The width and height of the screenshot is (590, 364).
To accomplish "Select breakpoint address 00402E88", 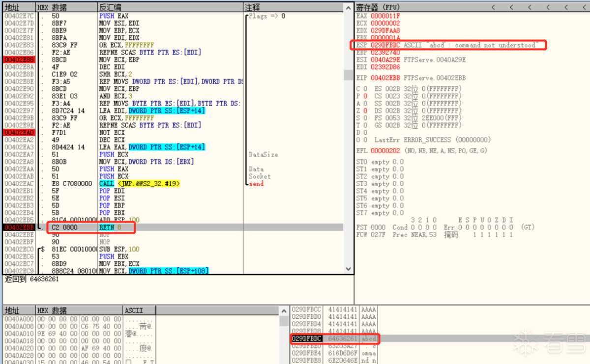I will point(19,59).
